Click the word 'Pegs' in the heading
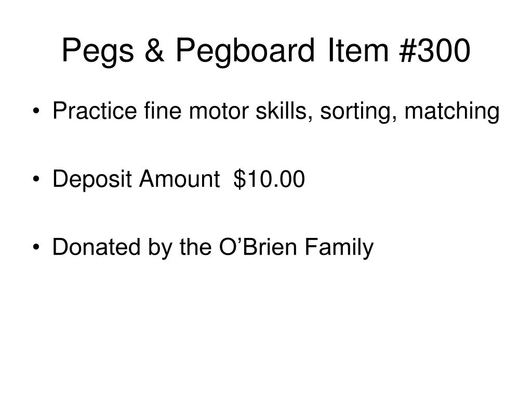This screenshot has width=532, height=399. pos(98,51)
